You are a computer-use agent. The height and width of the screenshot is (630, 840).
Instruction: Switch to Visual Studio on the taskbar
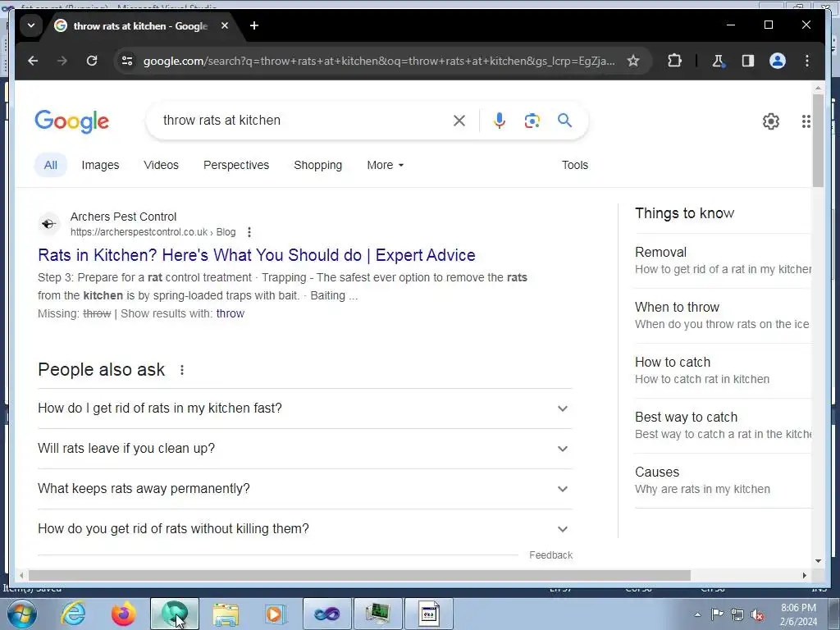[326, 614]
